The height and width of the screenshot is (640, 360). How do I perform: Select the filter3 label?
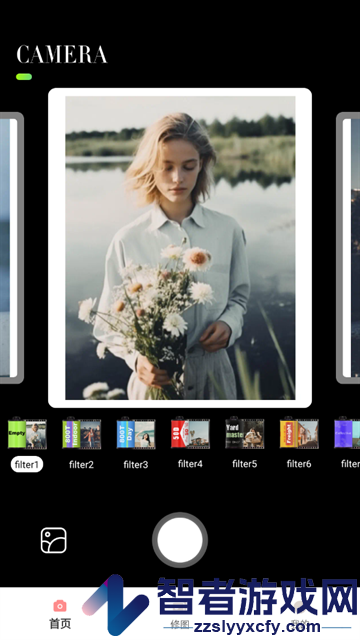click(x=136, y=464)
